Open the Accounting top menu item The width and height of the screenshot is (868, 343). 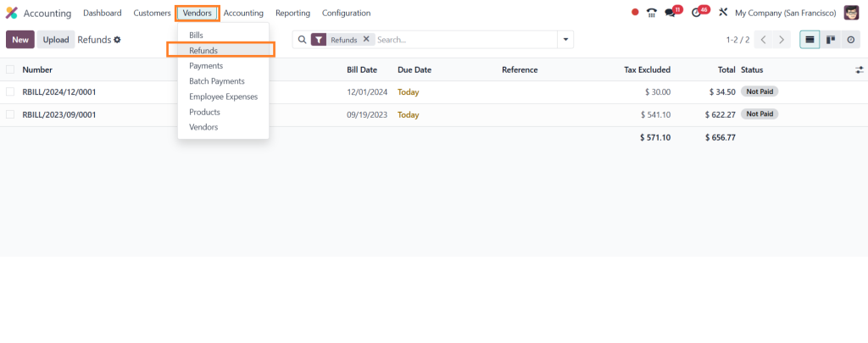(243, 13)
